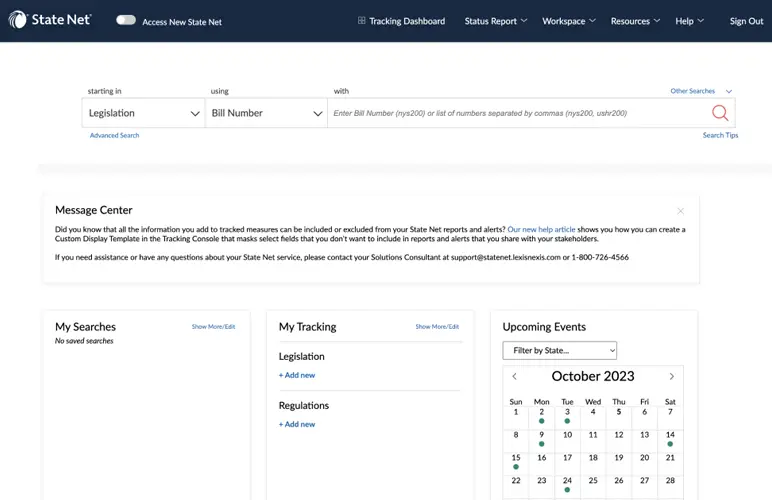Click Sign Out
The width and height of the screenshot is (772, 500).
tap(746, 21)
